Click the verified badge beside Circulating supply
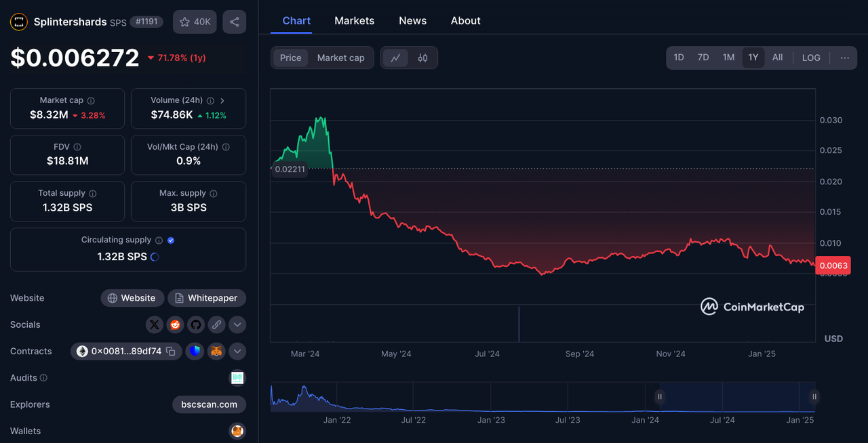The image size is (868, 443). coord(171,240)
